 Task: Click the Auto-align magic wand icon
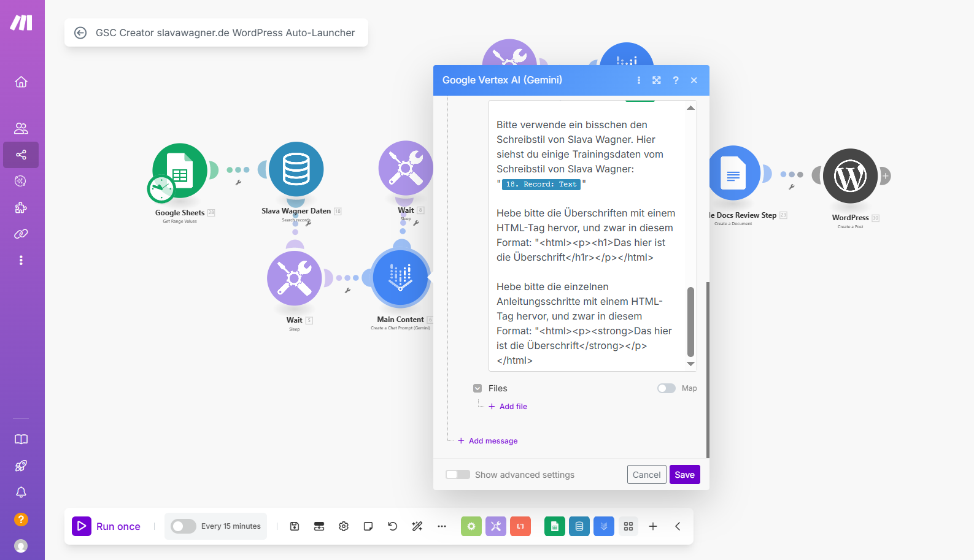click(x=417, y=526)
